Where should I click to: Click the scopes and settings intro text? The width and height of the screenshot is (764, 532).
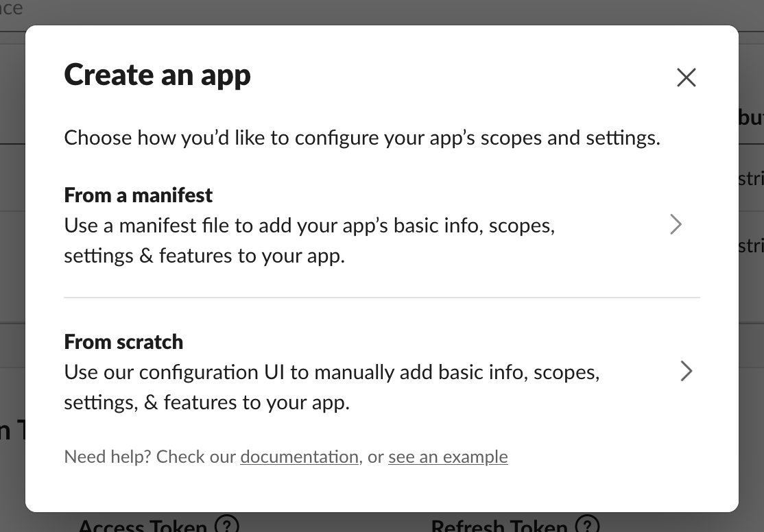click(362, 138)
